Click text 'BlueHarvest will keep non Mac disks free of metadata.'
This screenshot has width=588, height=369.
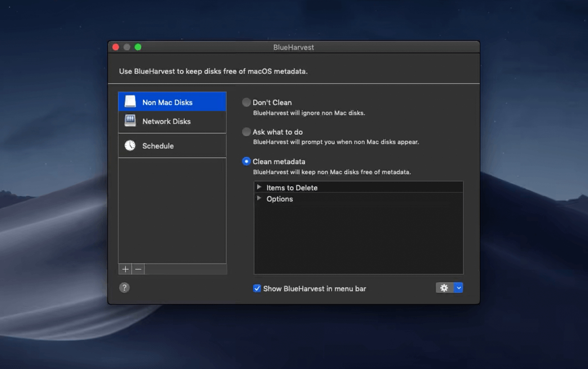(x=332, y=172)
